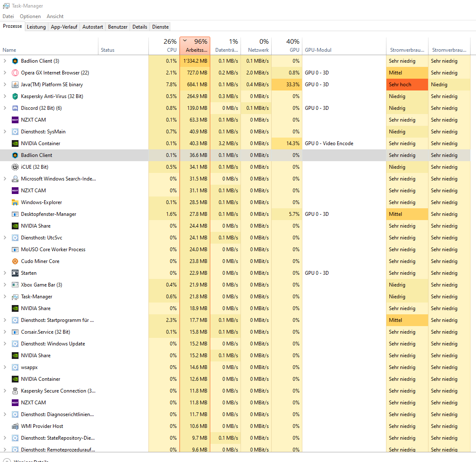The height and width of the screenshot is (462, 476).
Task: Sort by the CPU column header
Action: (164, 46)
